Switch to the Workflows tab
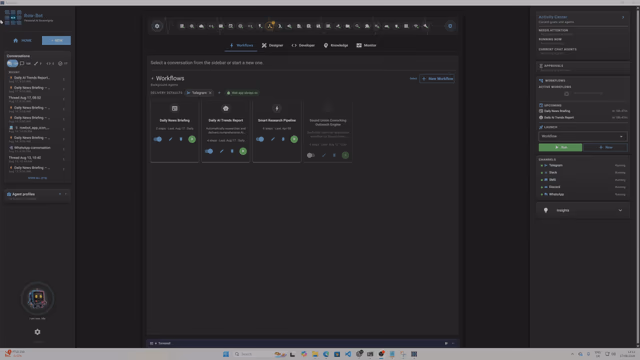The image size is (640, 360). pyautogui.click(x=241, y=45)
